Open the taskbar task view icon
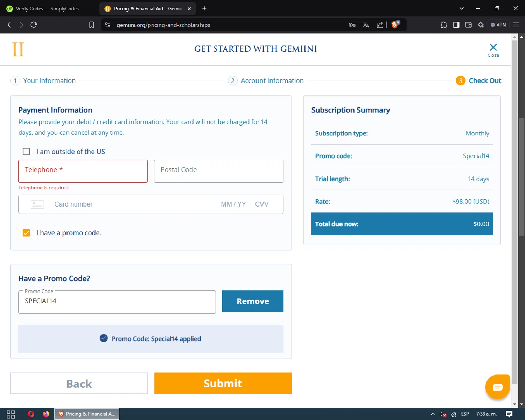The image size is (525, 420). [x=11, y=414]
